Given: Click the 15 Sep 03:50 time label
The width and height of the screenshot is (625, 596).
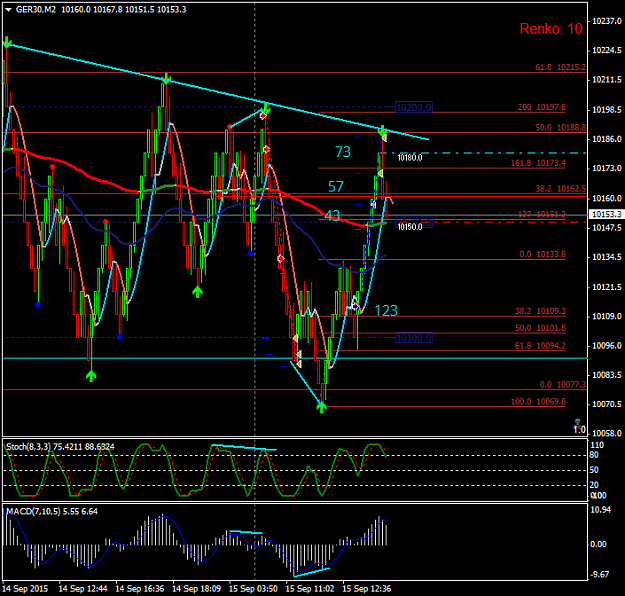Looking at the screenshot, I should [x=254, y=589].
